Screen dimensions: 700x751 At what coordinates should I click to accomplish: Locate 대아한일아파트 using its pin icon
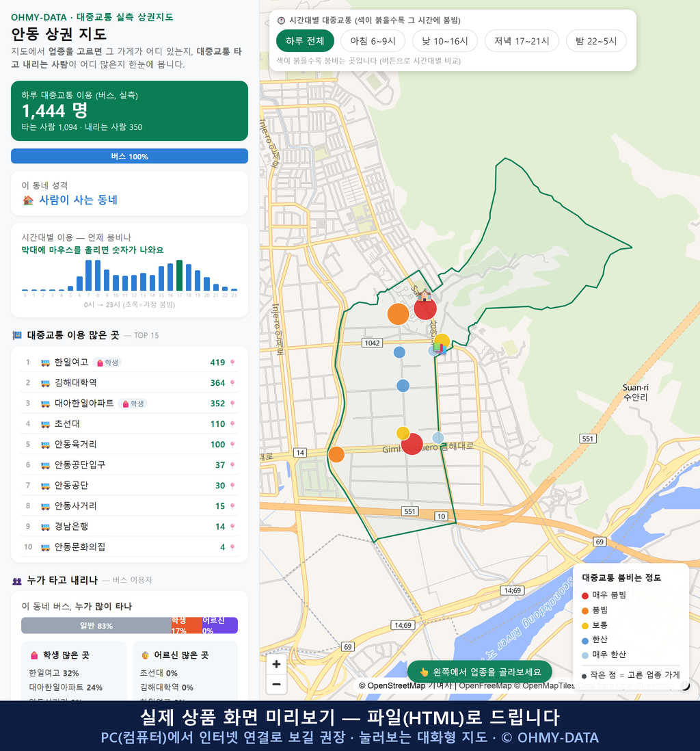[x=232, y=404]
